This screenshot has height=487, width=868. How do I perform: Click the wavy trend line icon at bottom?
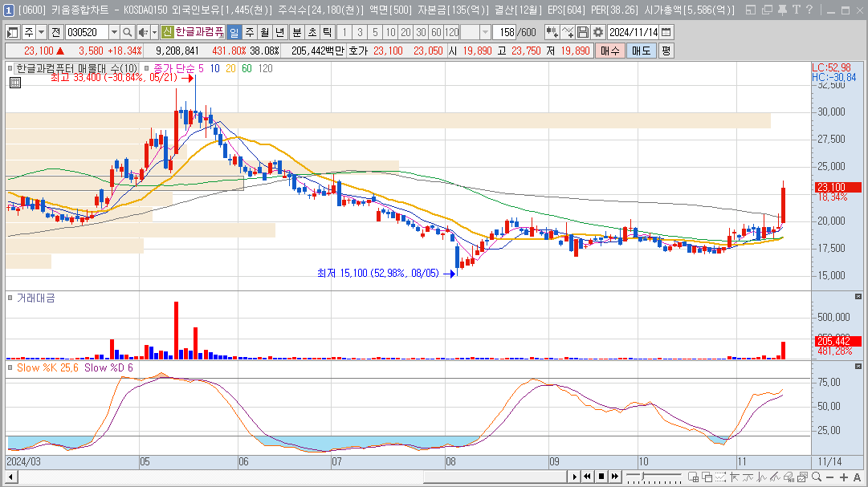[x=748, y=477]
